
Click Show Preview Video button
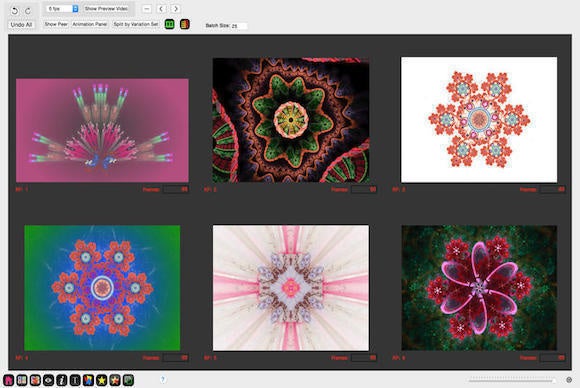click(106, 9)
